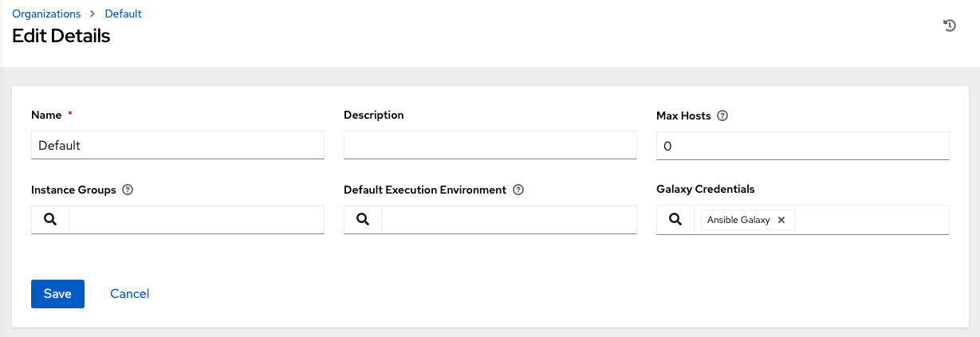Select the Max Hosts number field
The height and width of the screenshot is (337, 980).
click(802, 146)
